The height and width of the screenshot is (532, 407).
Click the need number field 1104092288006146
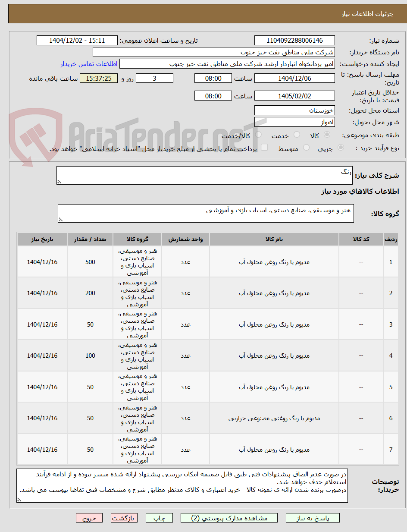point(294,41)
